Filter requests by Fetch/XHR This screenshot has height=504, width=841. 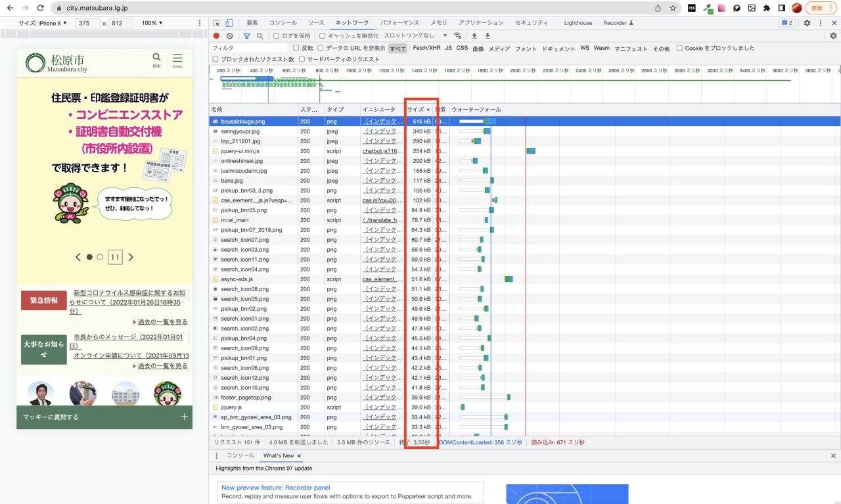pyautogui.click(x=426, y=48)
